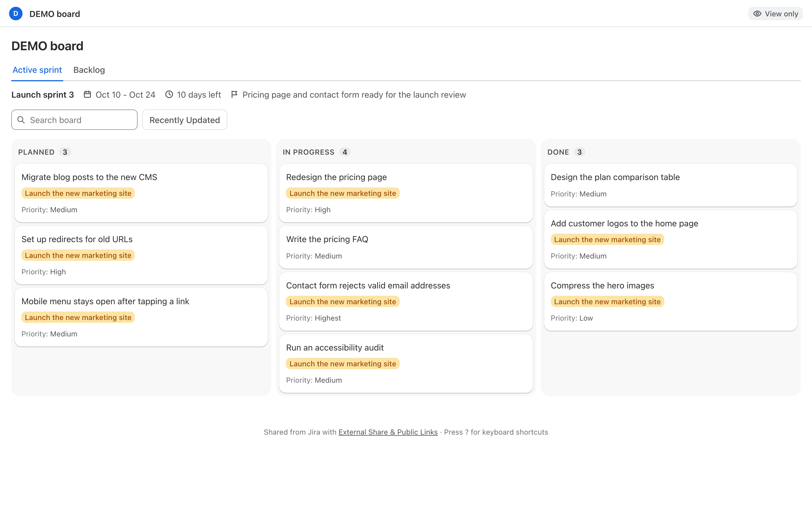The image size is (812, 508).
Task: Open the Mobile menu stays open card
Action: pos(141,317)
